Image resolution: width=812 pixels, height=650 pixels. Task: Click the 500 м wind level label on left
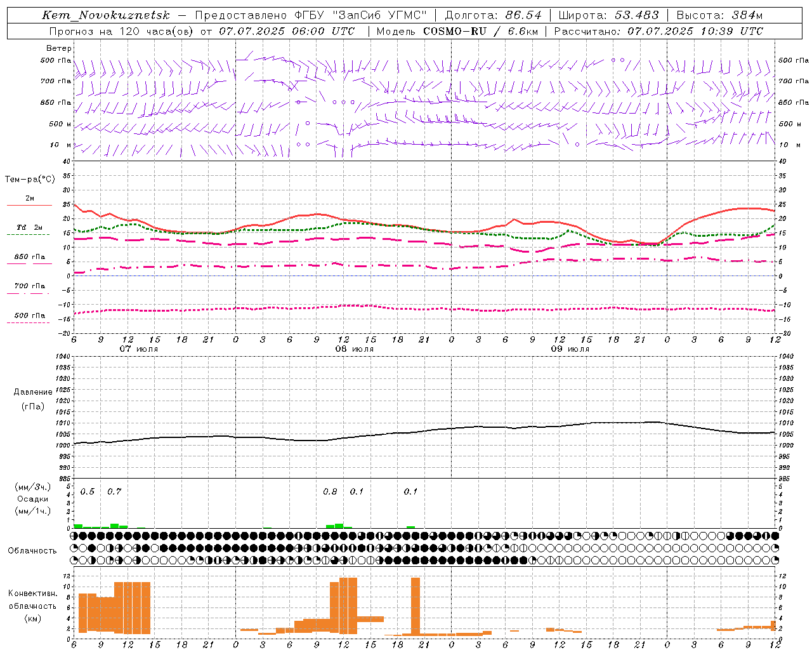56,124
